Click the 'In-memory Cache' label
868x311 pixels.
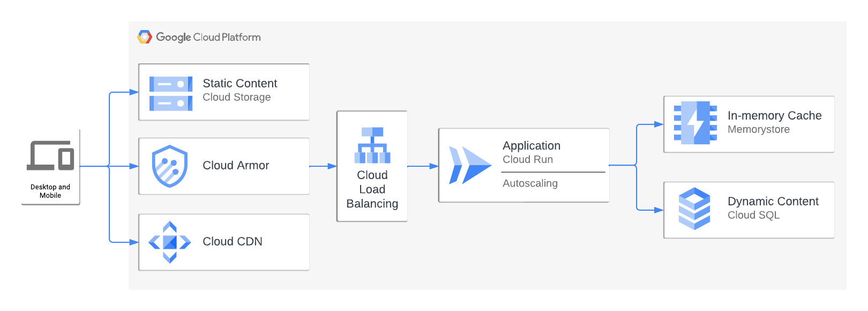tap(775, 115)
